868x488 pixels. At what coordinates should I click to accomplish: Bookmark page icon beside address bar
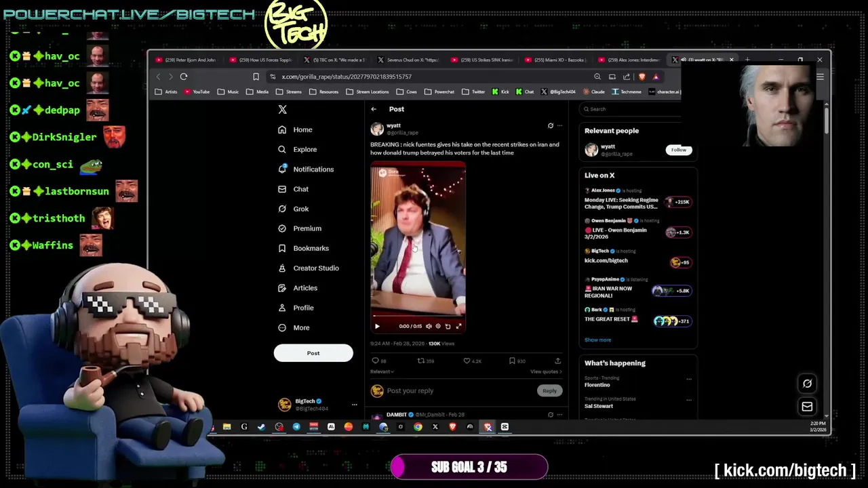256,77
